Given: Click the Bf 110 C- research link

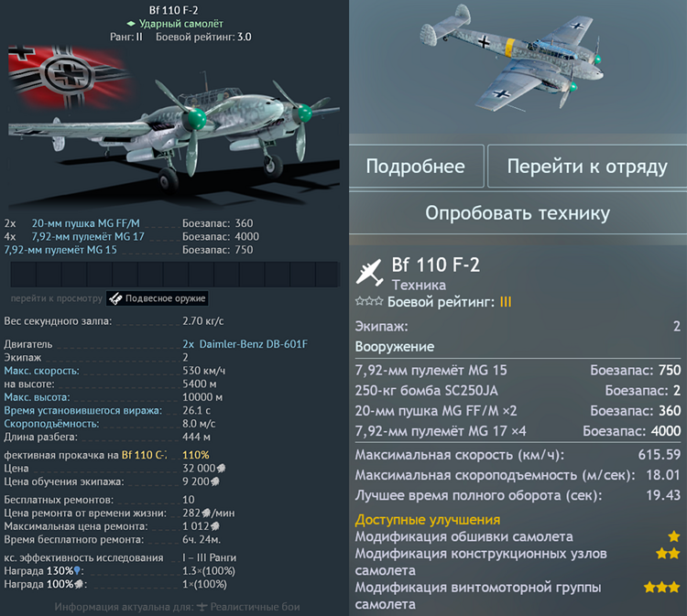Looking at the screenshot, I should click(x=144, y=455).
